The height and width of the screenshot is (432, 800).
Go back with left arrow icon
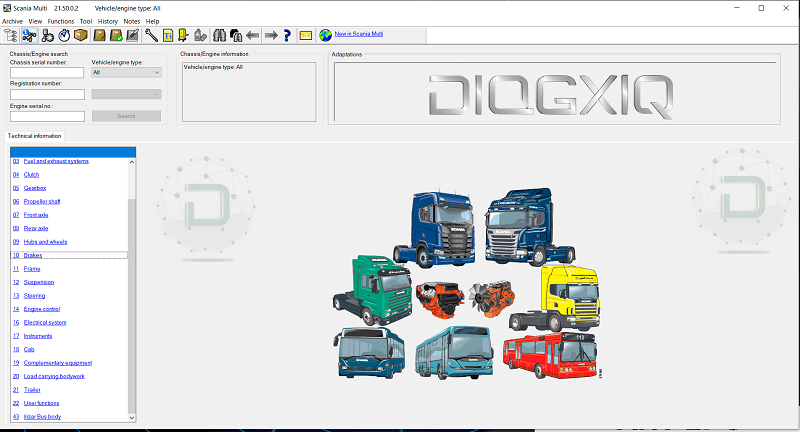(253, 35)
